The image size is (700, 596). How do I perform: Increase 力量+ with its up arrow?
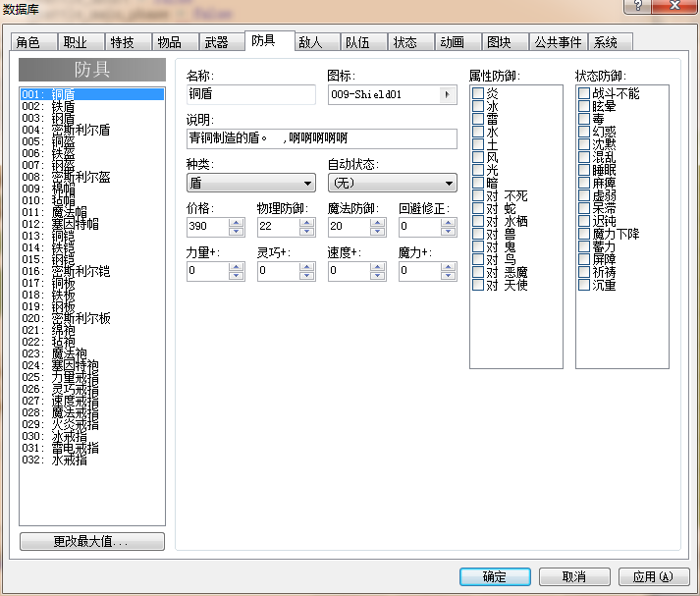tap(237, 266)
